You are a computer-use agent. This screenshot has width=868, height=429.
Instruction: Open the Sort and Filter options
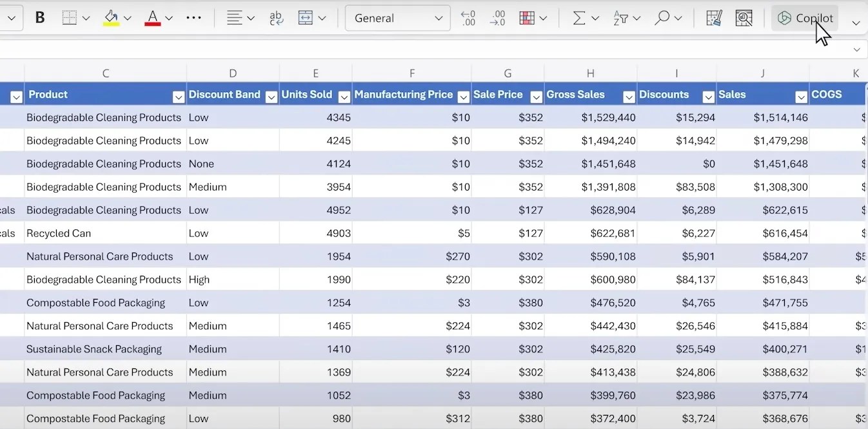click(x=622, y=17)
